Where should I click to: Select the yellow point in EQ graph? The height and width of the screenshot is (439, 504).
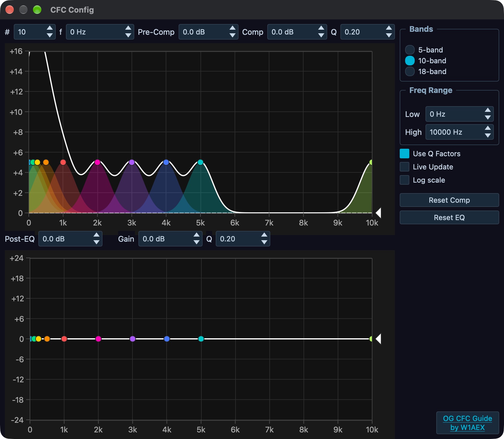pyautogui.click(x=38, y=339)
